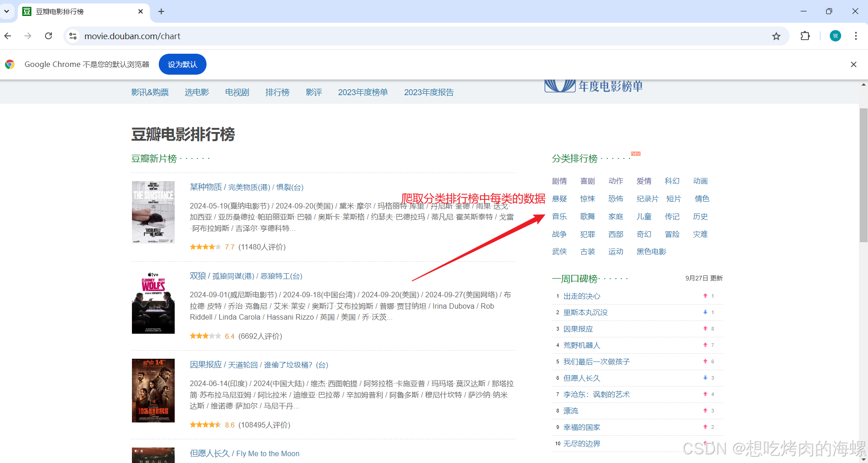Viewport: 868px width, 463px height.
Task: Open 因果报应 / 天道轮回 title link
Action: pyautogui.click(x=259, y=365)
